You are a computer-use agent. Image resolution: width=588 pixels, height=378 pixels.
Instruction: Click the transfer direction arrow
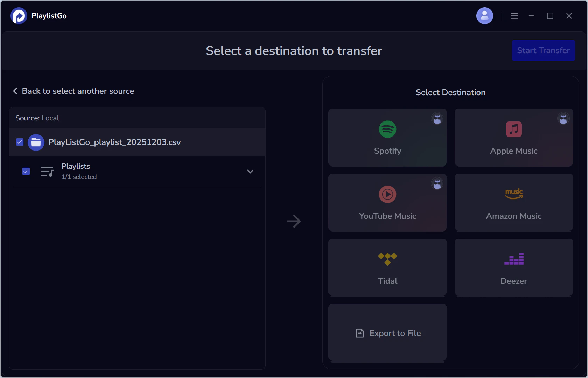coord(294,221)
